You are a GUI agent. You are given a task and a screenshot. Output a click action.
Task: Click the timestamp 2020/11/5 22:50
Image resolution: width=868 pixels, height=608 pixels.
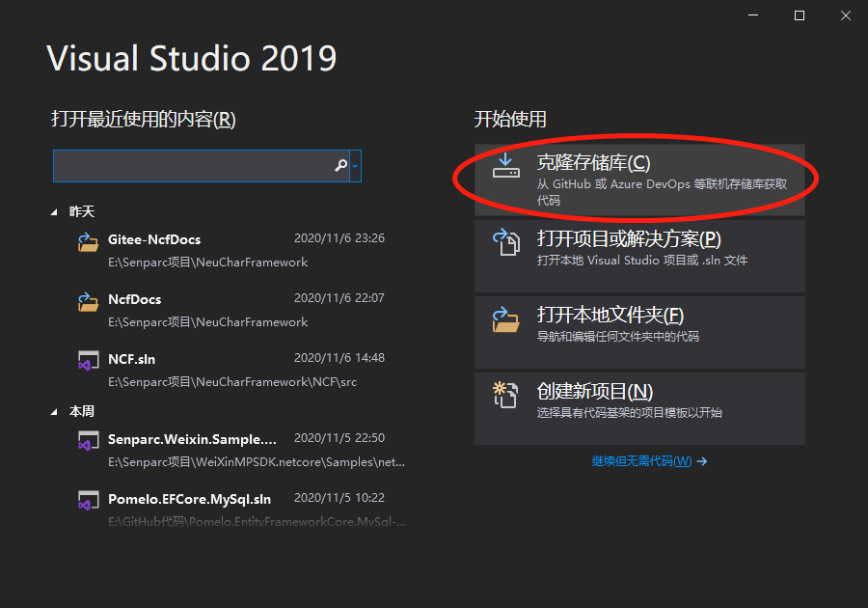click(339, 438)
